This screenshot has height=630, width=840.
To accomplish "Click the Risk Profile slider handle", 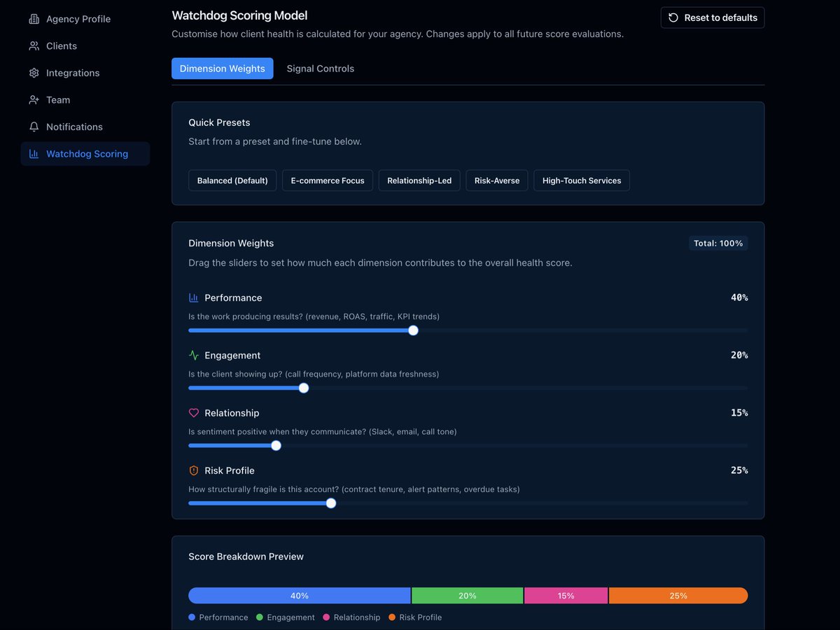I will click(331, 503).
